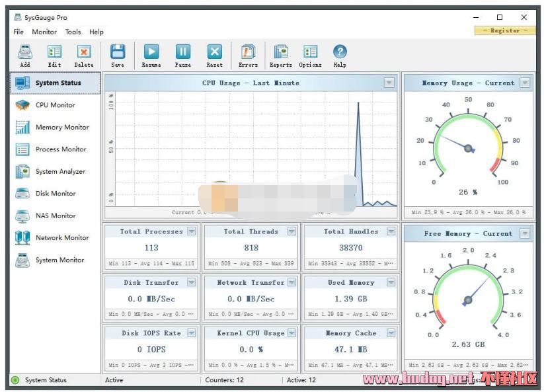
Task: Expand the Free Memory gauge dropdown
Action: (525, 233)
